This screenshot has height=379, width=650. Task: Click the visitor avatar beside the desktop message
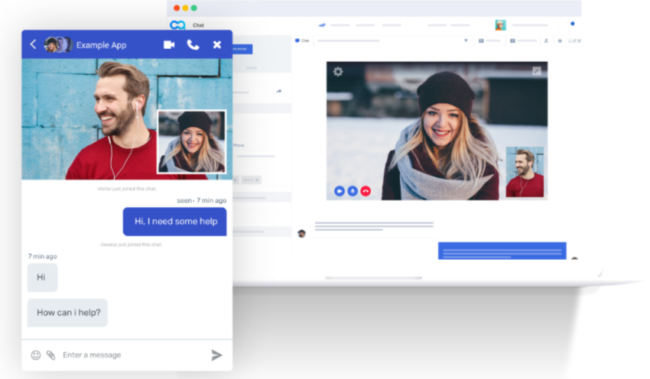pyautogui.click(x=302, y=233)
